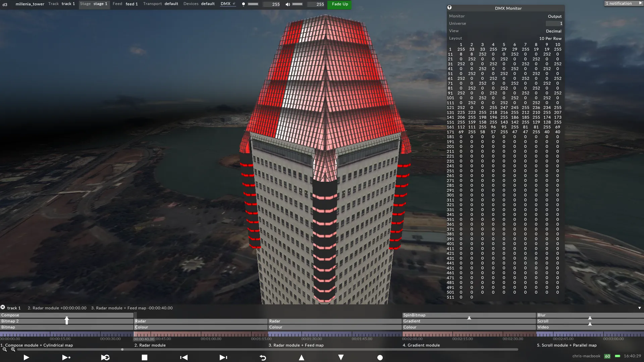Toggle Monitor mode set to Output
Screen dimensions: 644x362
click(554, 16)
